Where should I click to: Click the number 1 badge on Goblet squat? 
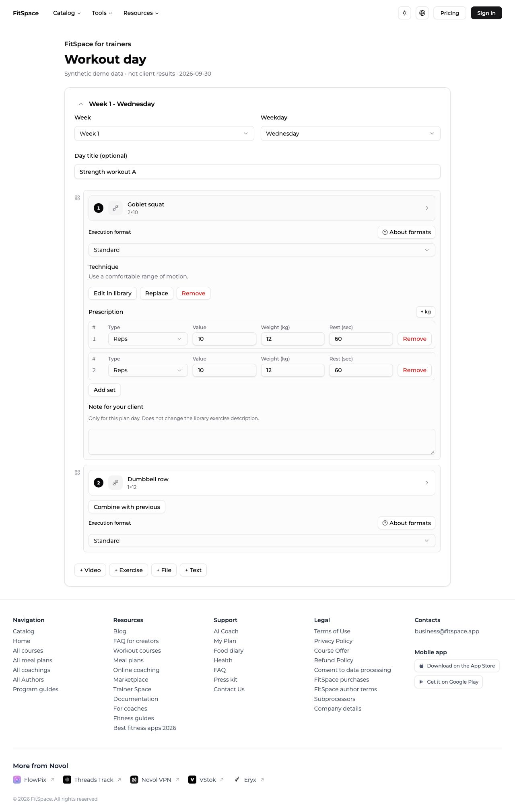coord(99,208)
